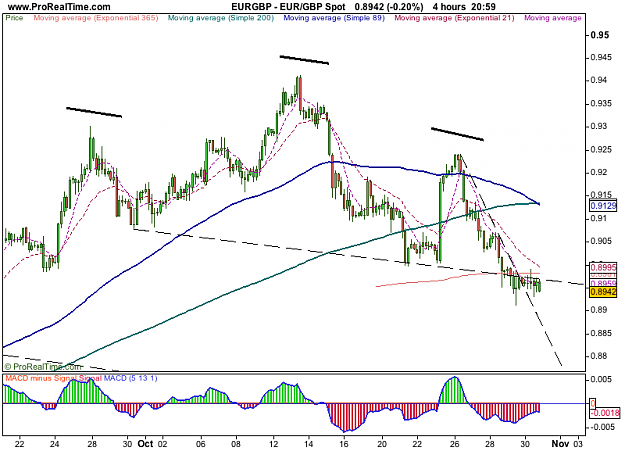Click the Nov date axis label

coord(560,443)
